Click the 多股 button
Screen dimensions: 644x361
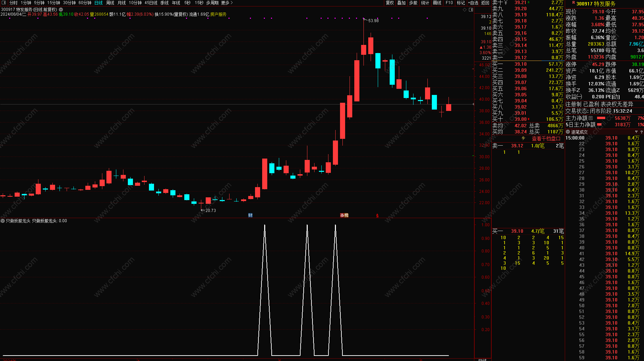pos(413,3)
